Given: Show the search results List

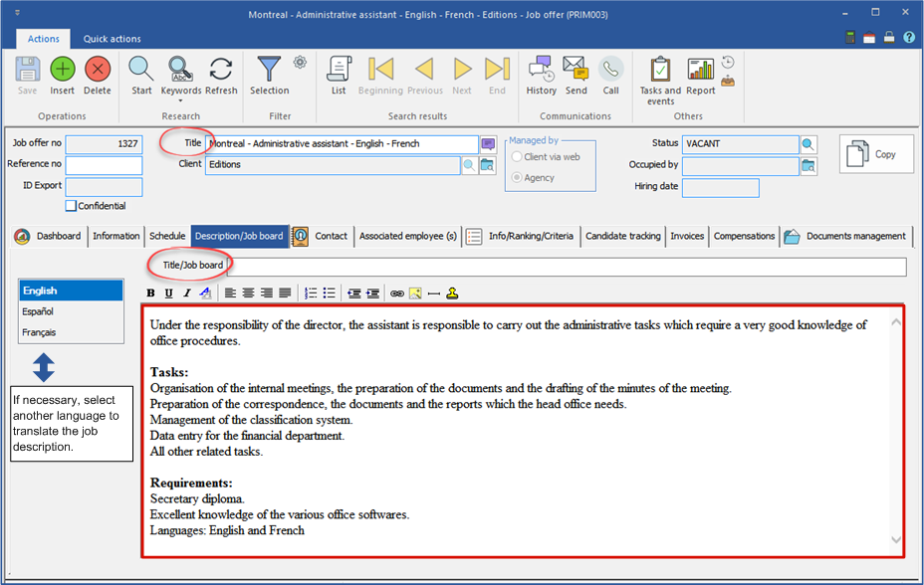Looking at the screenshot, I should (x=339, y=70).
